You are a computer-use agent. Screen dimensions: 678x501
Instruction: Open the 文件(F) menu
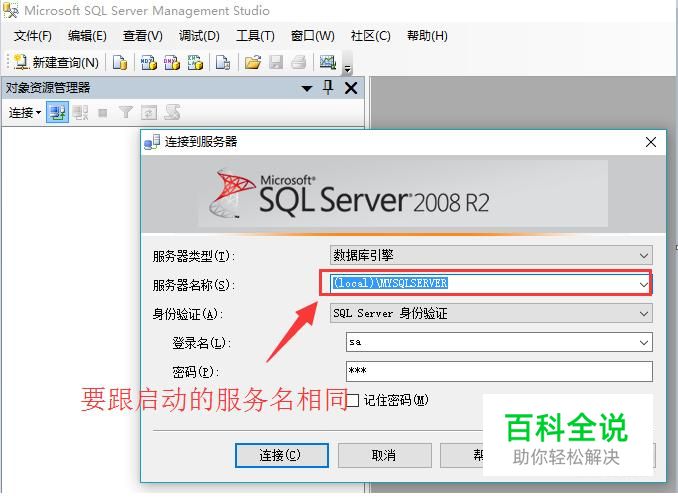point(33,36)
